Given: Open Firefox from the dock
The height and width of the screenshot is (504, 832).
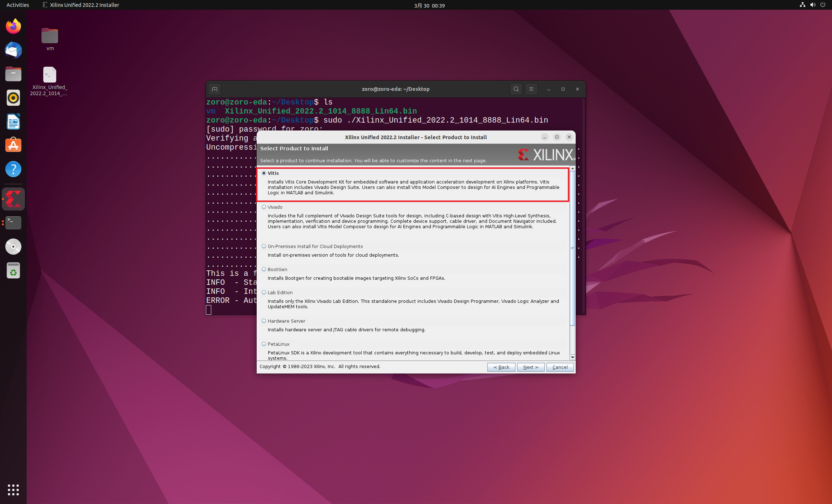Looking at the screenshot, I should pyautogui.click(x=13, y=26).
